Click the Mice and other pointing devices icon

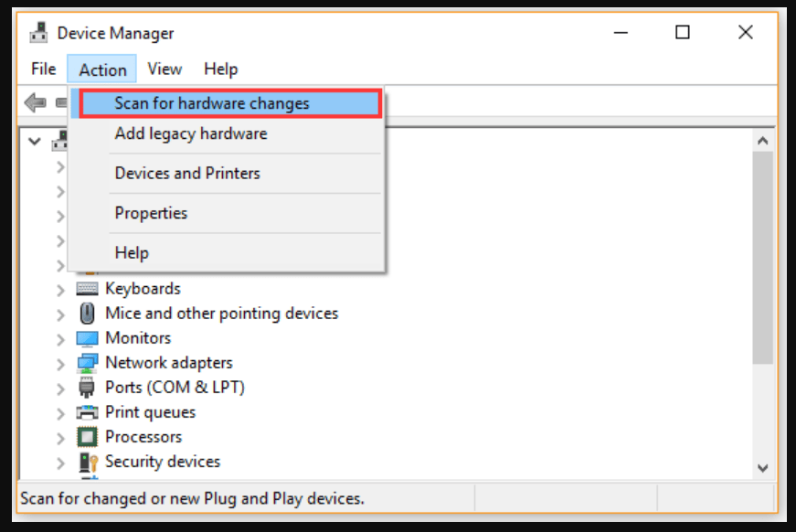[88, 313]
